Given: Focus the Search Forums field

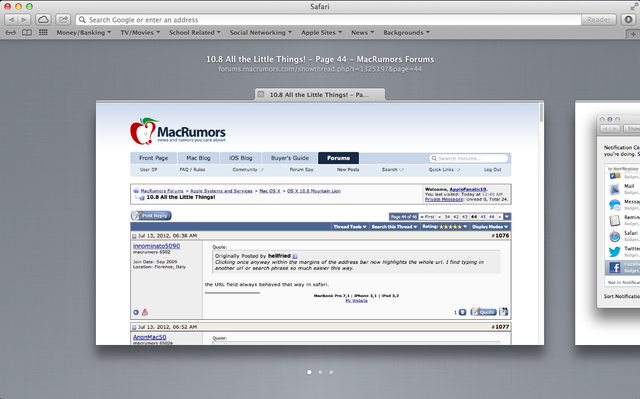Looking at the screenshot, I should pos(469,158).
